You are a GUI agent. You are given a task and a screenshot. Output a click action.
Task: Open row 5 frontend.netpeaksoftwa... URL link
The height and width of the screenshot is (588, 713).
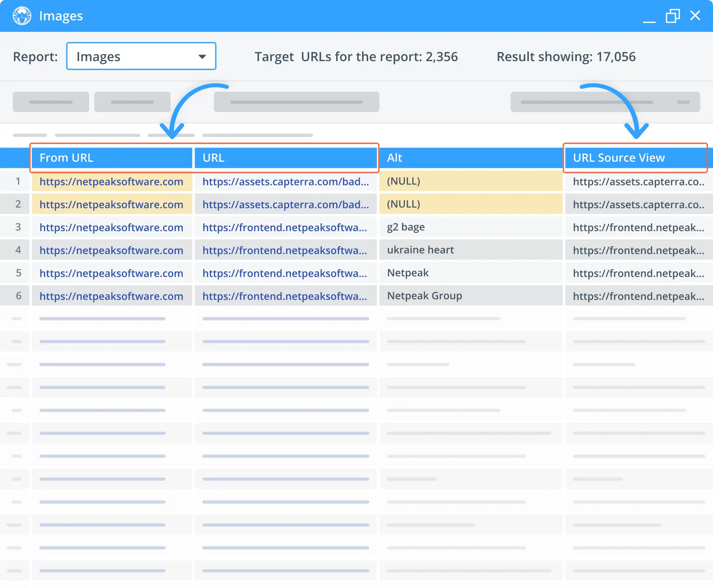coord(285,273)
